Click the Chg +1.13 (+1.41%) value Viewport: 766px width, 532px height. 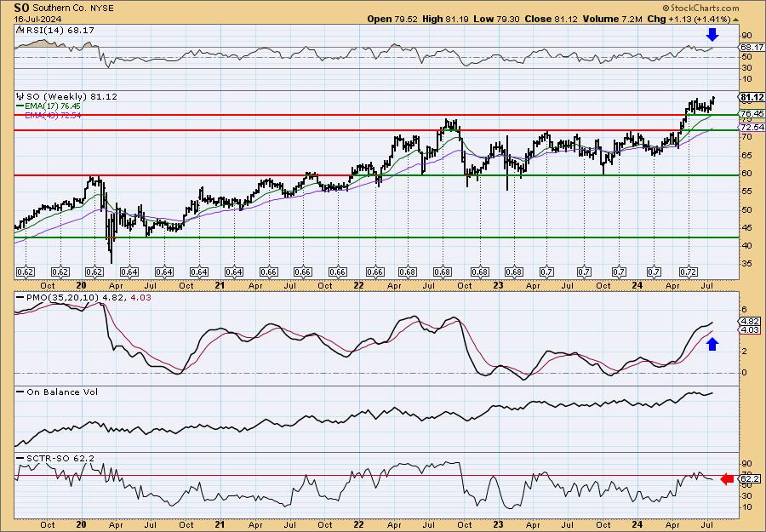coord(689,19)
